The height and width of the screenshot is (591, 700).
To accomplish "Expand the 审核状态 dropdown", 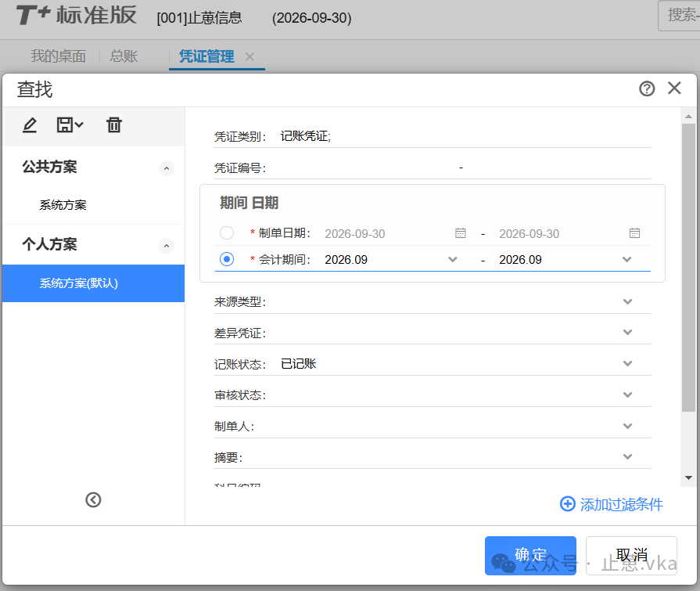I will [x=628, y=395].
